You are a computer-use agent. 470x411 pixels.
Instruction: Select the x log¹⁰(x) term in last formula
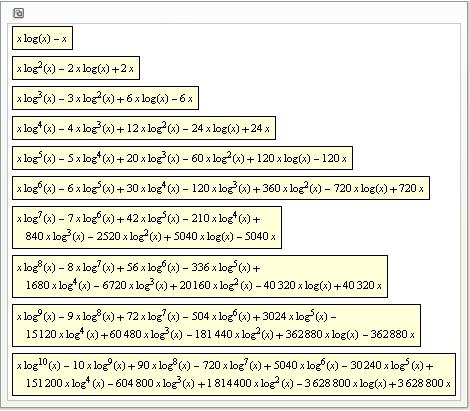38,365
